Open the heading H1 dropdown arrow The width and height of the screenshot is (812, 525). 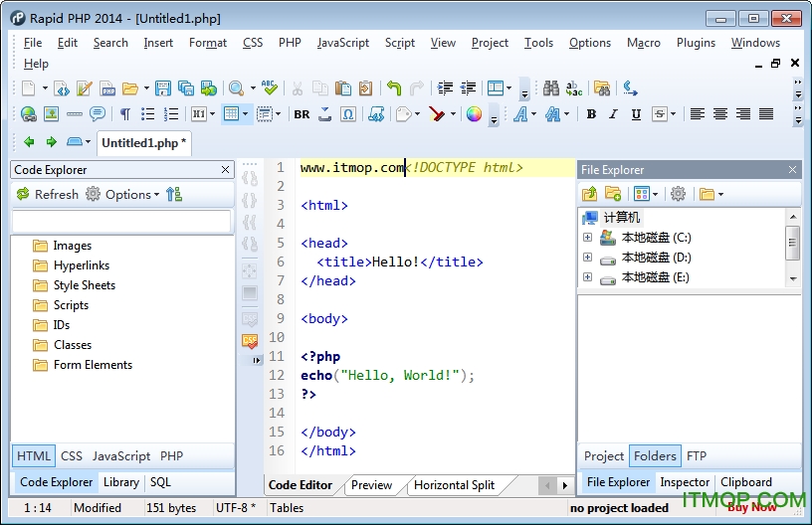212,114
